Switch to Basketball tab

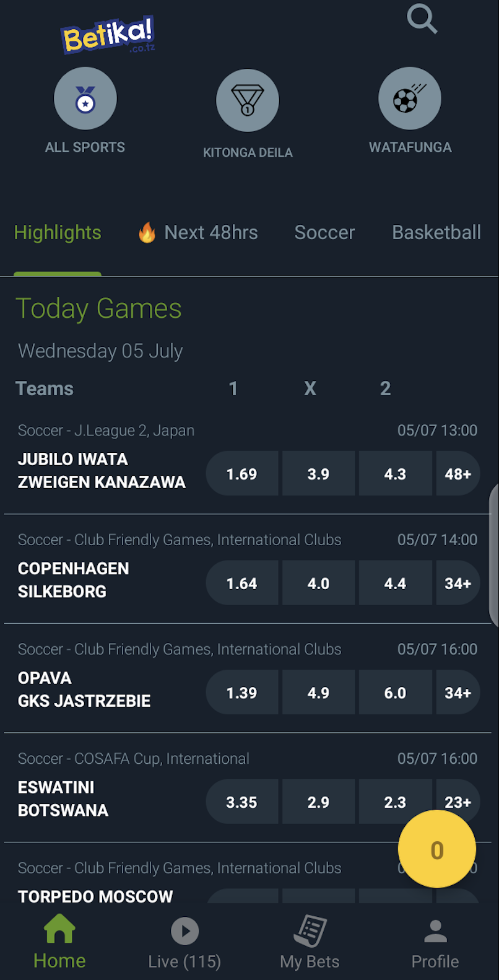click(x=436, y=232)
